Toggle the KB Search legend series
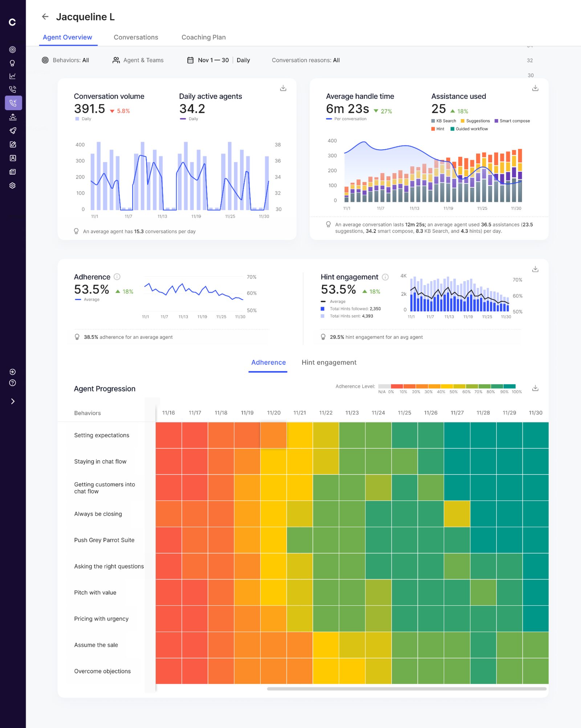This screenshot has width=581, height=728. point(443,121)
